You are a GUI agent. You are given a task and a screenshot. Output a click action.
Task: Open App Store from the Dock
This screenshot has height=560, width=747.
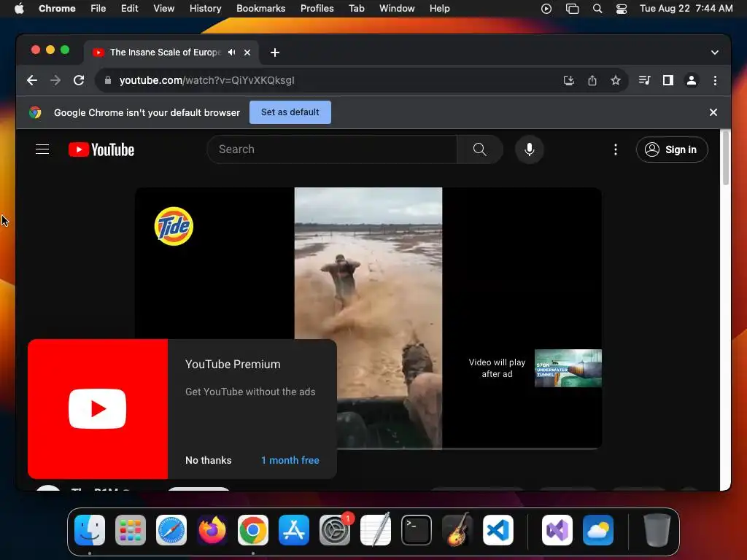[x=294, y=530]
